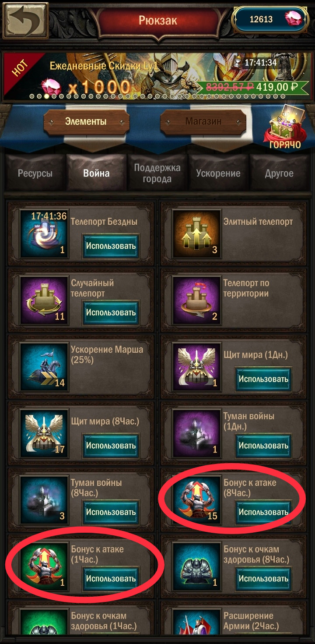Open the Магазин section
This screenshot has width=315, height=644.
203,121
